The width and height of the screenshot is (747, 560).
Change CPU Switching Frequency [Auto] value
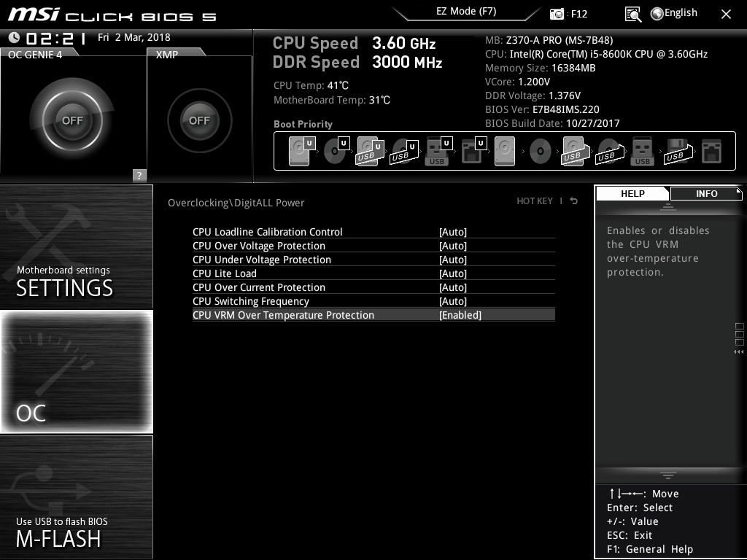[453, 301]
